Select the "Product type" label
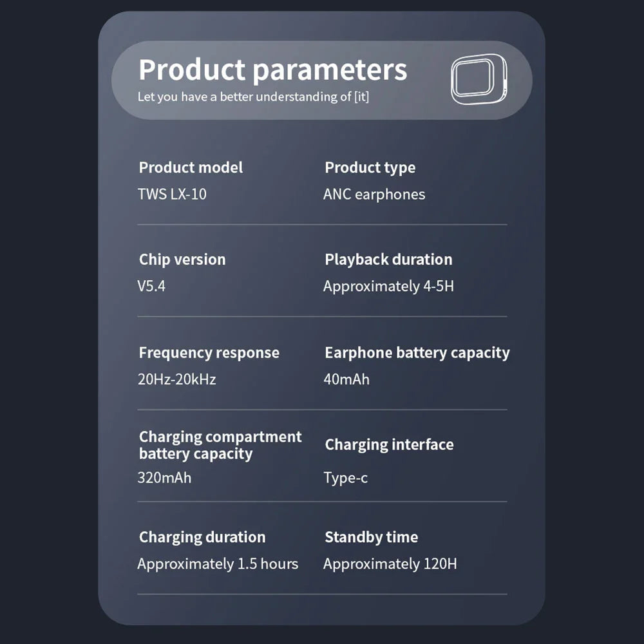Image resolution: width=644 pixels, height=644 pixels. coord(370,167)
